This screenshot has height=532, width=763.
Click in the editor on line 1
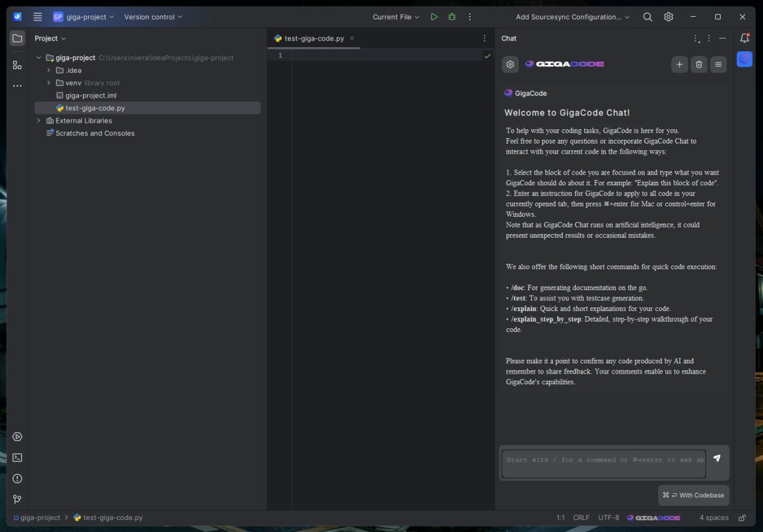tap(387, 55)
